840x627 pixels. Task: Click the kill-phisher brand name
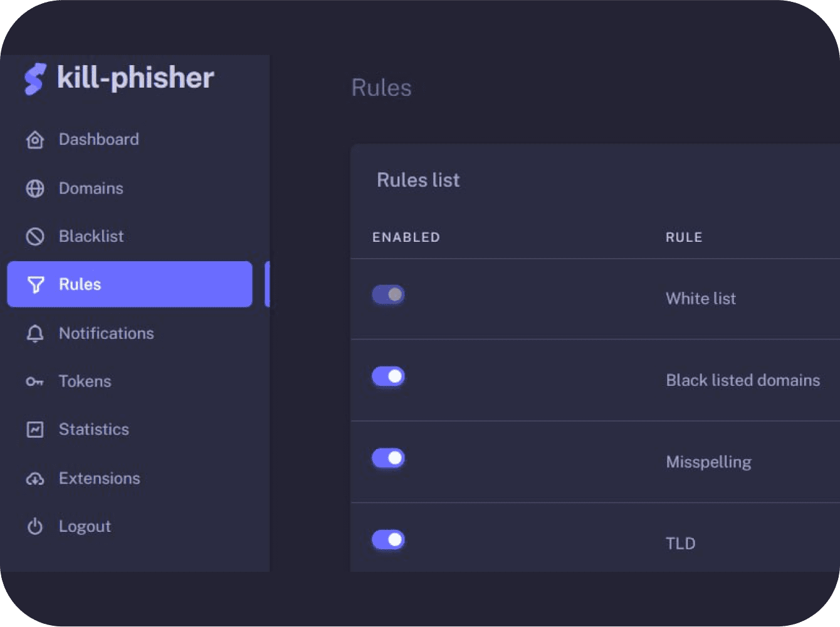135,78
